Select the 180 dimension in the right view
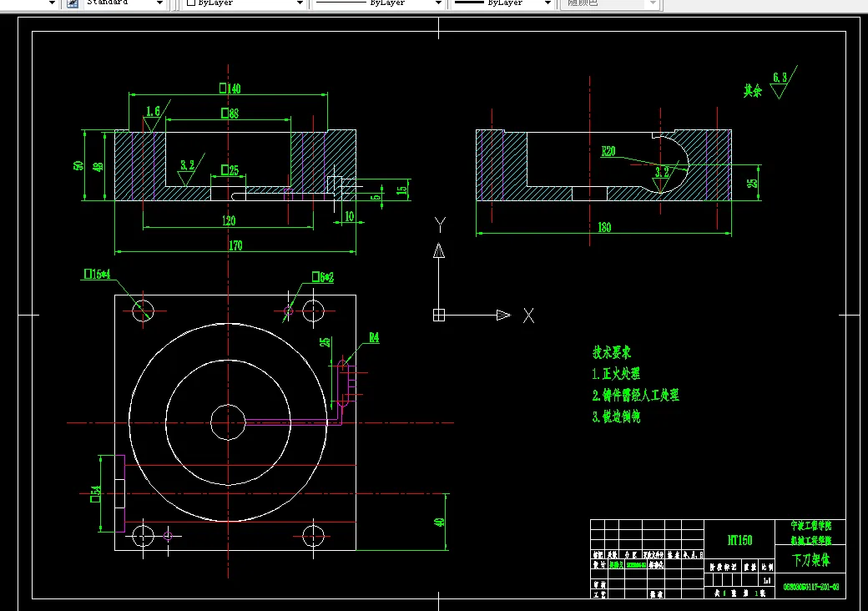868x611 pixels. click(604, 228)
